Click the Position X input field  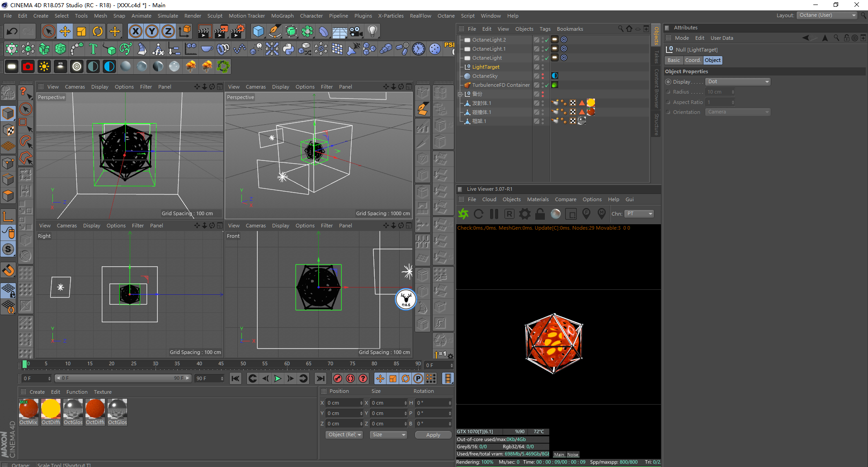click(344, 403)
